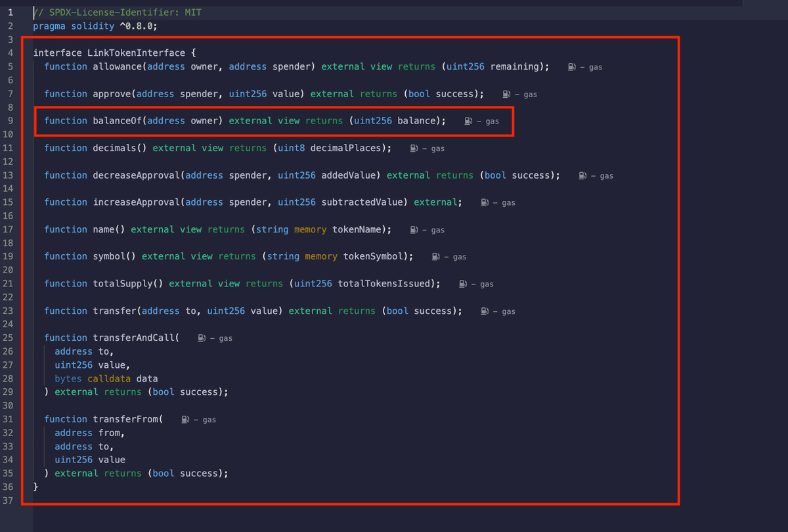Click the SPDX-License-Identifier comment
This screenshot has width=788, height=532.
point(118,12)
